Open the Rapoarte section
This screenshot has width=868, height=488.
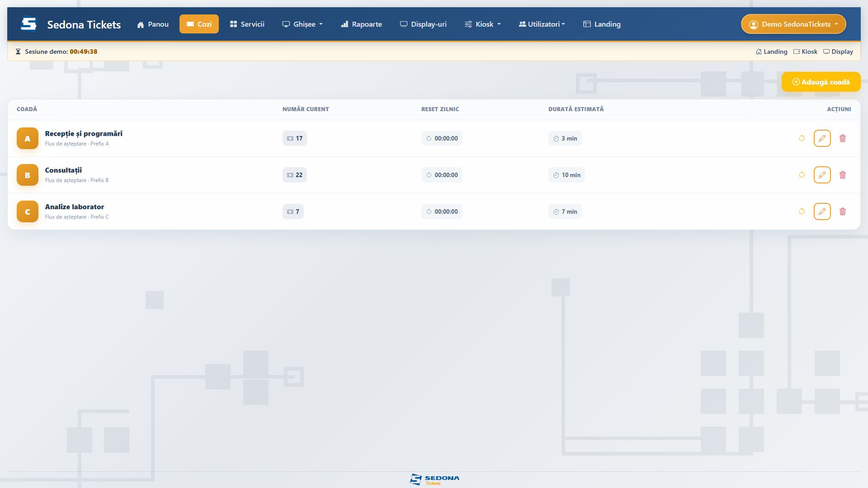[361, 24]
